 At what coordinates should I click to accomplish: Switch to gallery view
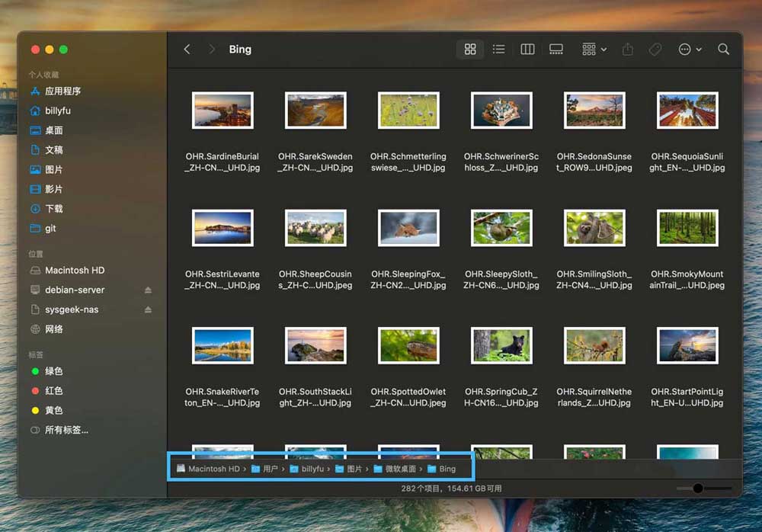pyautogui.click(x=556, y=50)
